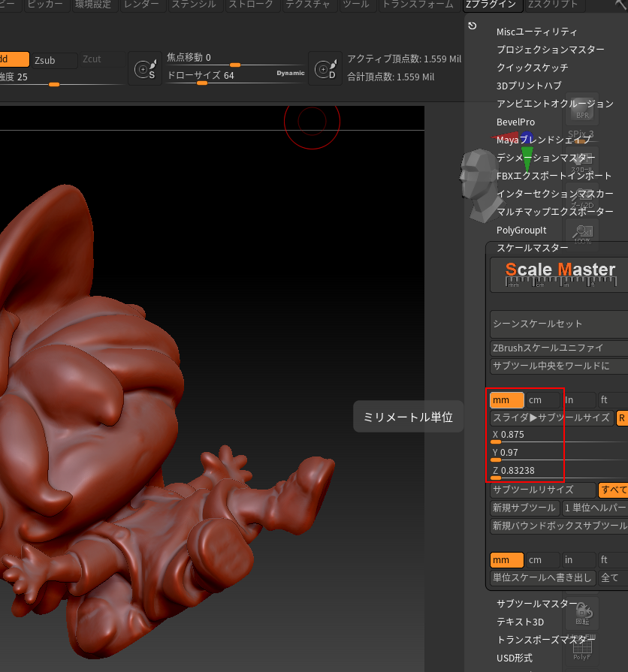Click the Scale Master ruler banner
The image size is (628, 672).
point(559,275)
